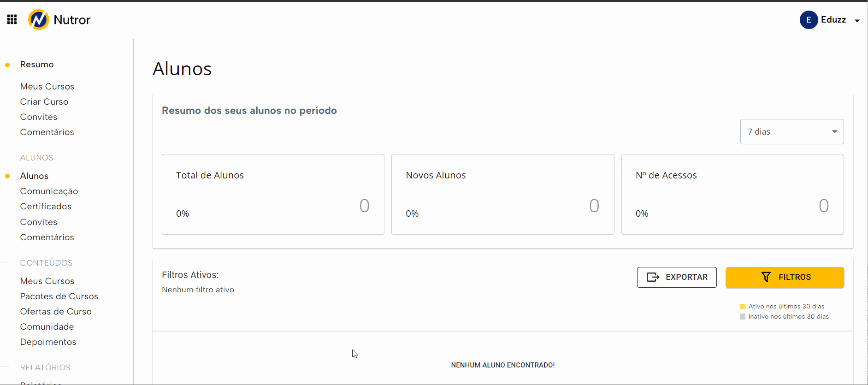Click the Nutror logo icon

[39, 20]
